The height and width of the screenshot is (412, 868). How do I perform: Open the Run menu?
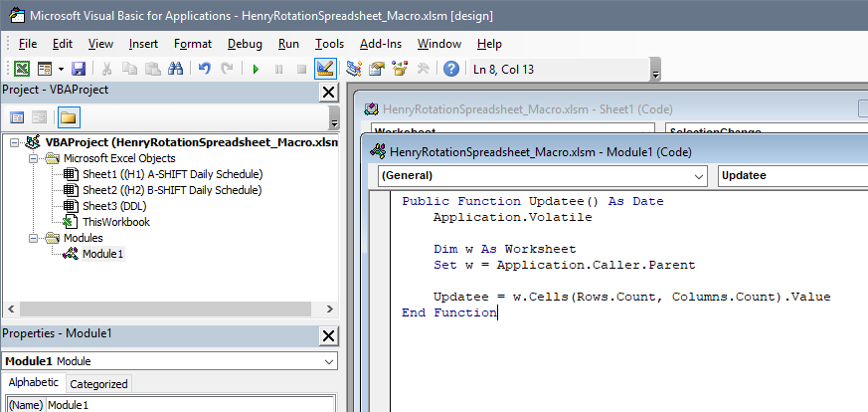click(x=288, y=44)
